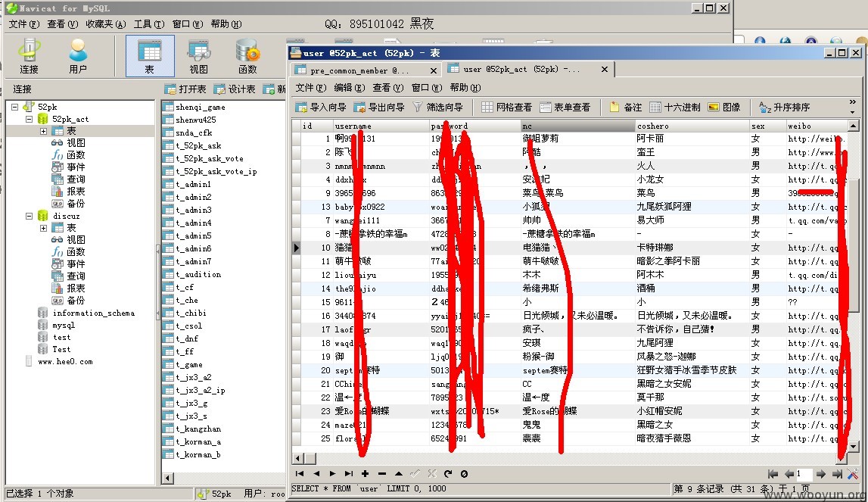Viewport: 868px width, 502px height.
Task: Expand 表 under 52pk_act
Action: tap(44, 131)
